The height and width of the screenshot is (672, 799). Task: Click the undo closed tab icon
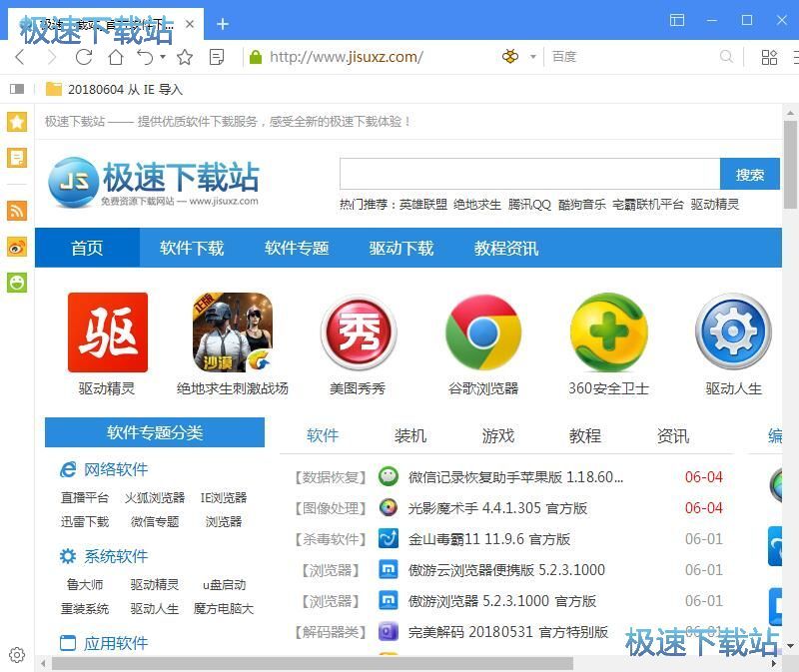click(145, 57)
